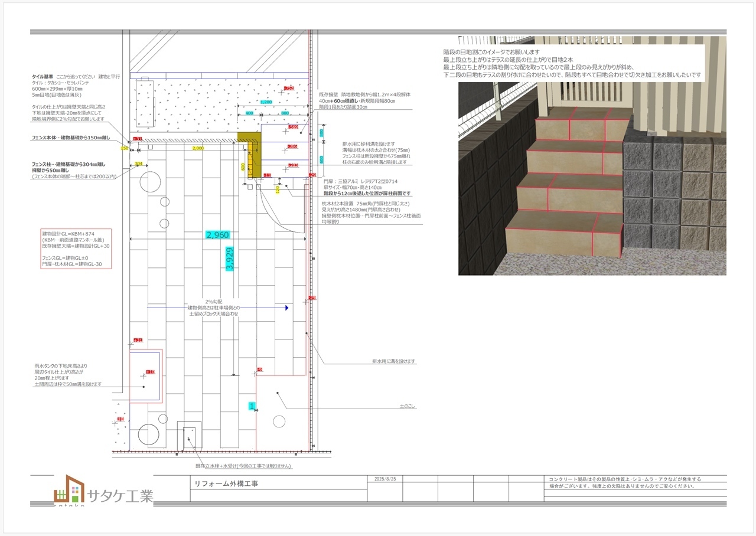Viewport: 756px width, 536px height.
Task: Click the 排水用に溝を設けます label at right
Action: click(393, 361)
